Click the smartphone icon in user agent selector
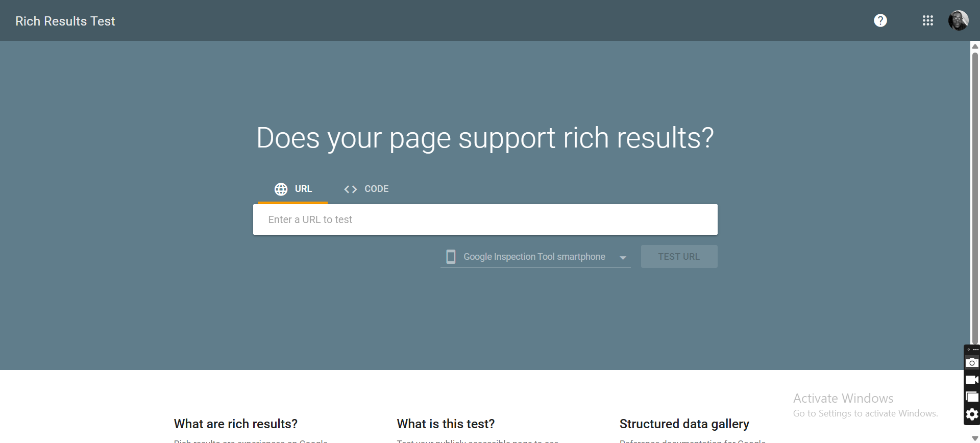980x443 pixels. click(451, 257)
